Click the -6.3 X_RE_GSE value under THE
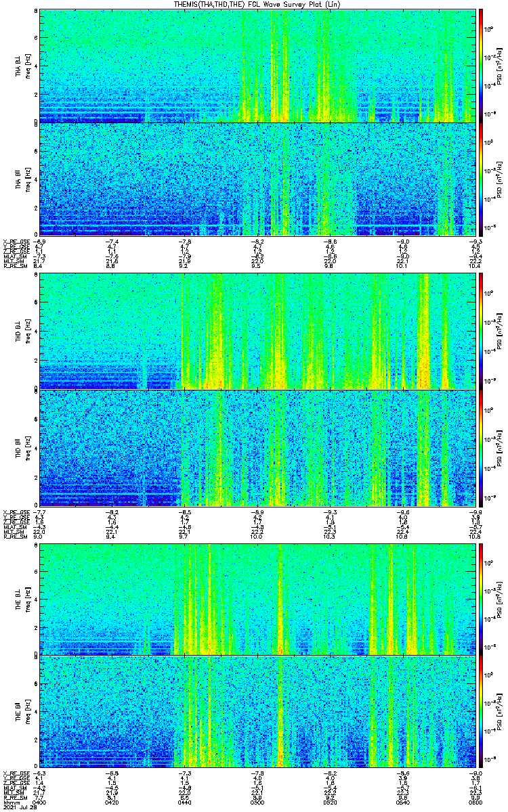The width and height of the screenshot is (508, 812). pos(40,772)
